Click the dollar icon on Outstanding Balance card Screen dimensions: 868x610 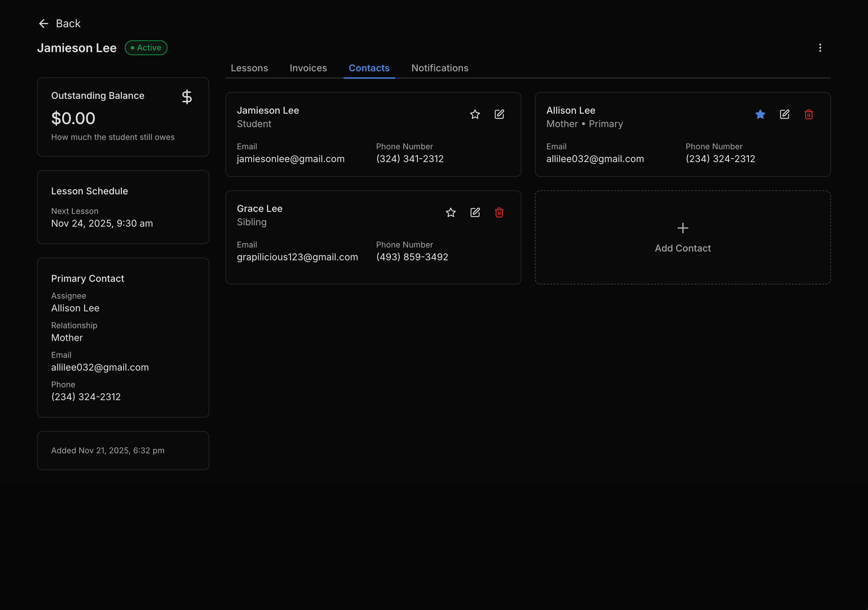(x=187, y=97)
